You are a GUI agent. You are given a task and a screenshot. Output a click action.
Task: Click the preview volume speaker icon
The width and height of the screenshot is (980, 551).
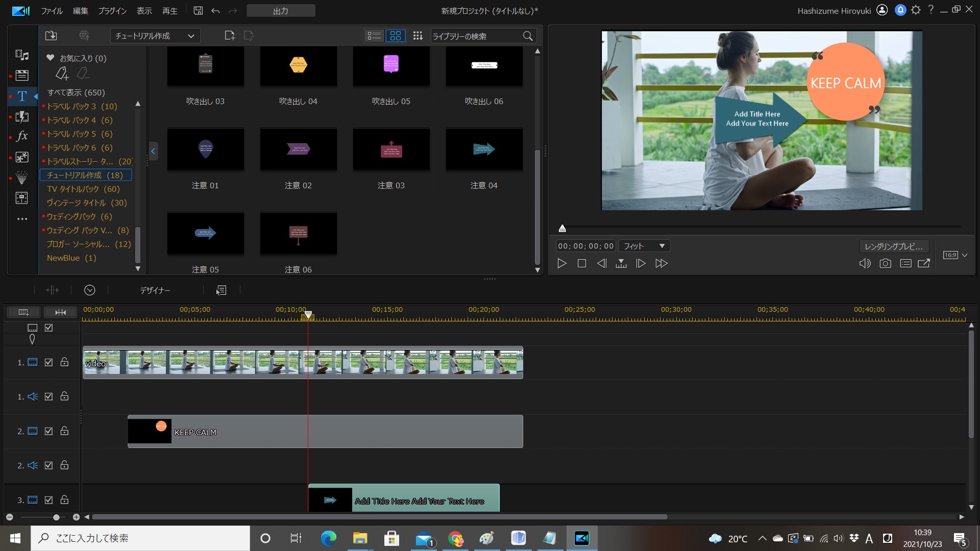(x=865, y=264)
